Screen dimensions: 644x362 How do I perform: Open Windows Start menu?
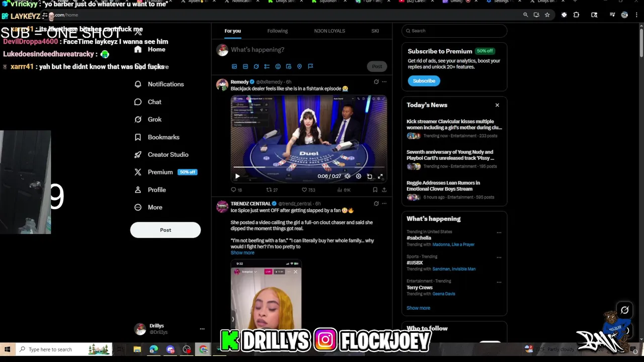[x=7, y=349]
